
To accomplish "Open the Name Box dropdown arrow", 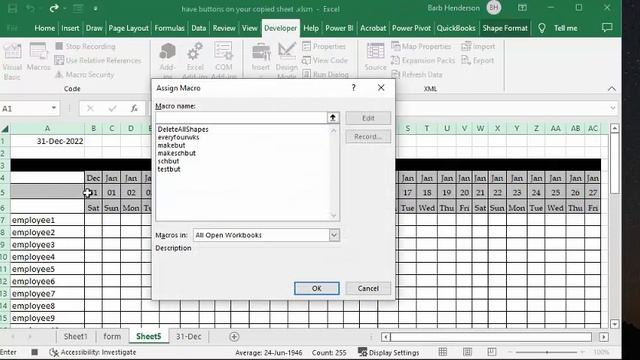I will [x=53, y=108].
